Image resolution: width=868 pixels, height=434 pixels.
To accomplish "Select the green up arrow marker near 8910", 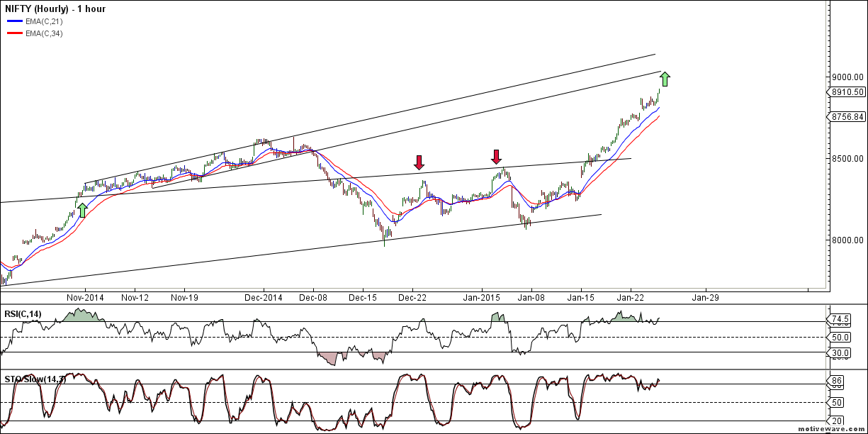I will [x=664, y=78].
